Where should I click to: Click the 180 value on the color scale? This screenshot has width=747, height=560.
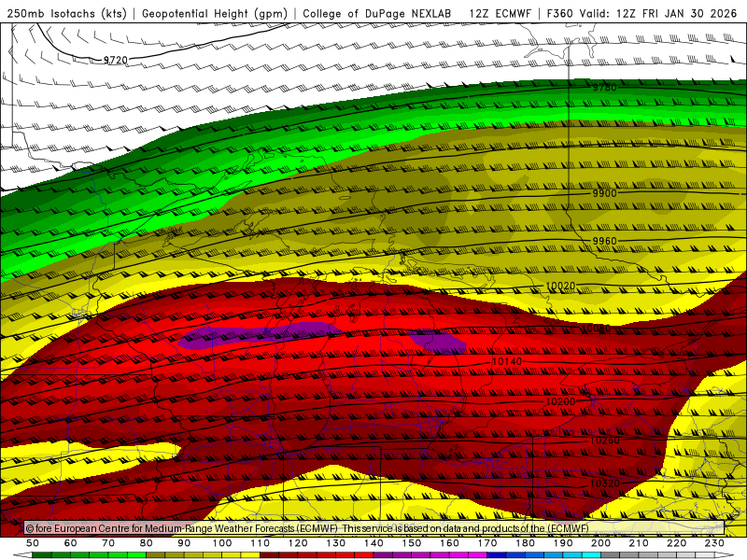pos(526,543)
